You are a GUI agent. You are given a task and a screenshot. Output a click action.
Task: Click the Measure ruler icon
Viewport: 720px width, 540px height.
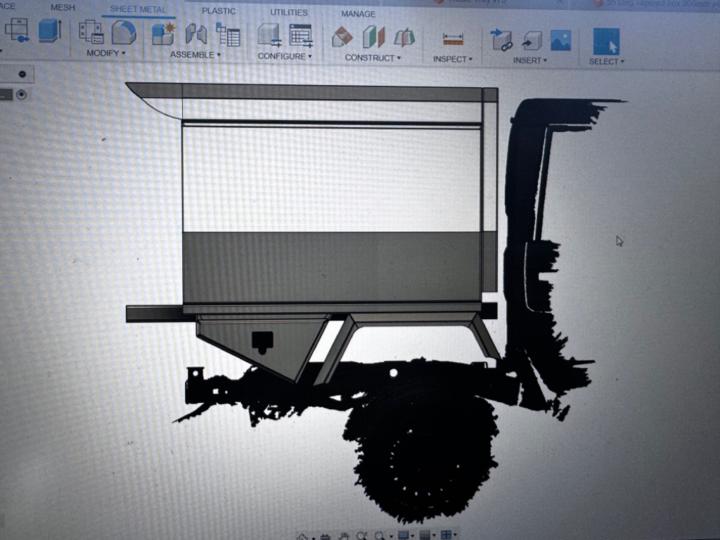click(453, 39)
